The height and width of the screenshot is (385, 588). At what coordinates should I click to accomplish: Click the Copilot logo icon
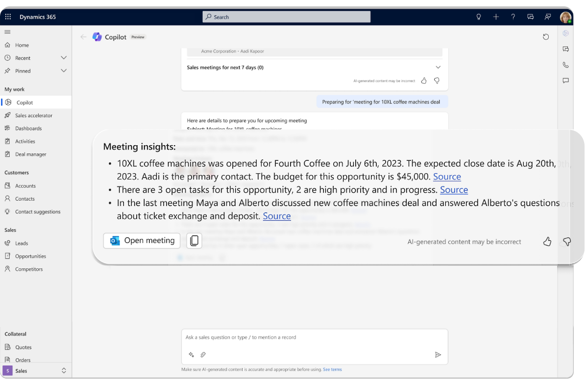[x=97, y=37]
